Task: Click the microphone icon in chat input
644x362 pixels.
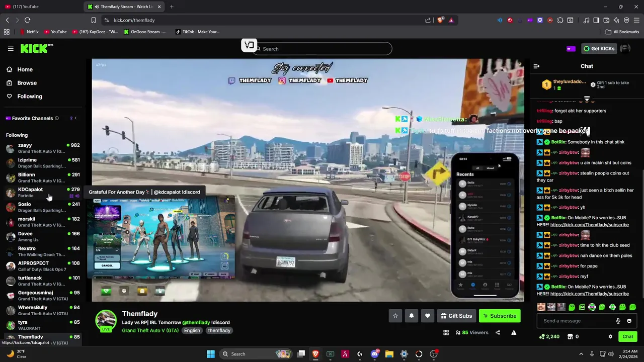Action: [618, 321]
